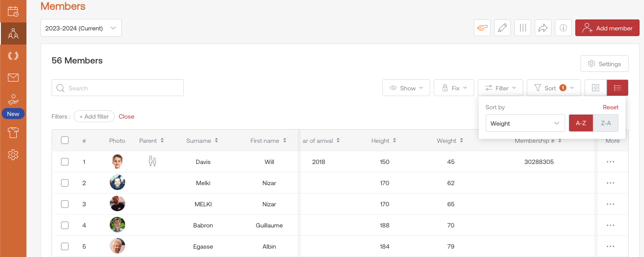Sort by the Height column arrows
Viewport: 644px width, 257px height.
pos(395,141)
